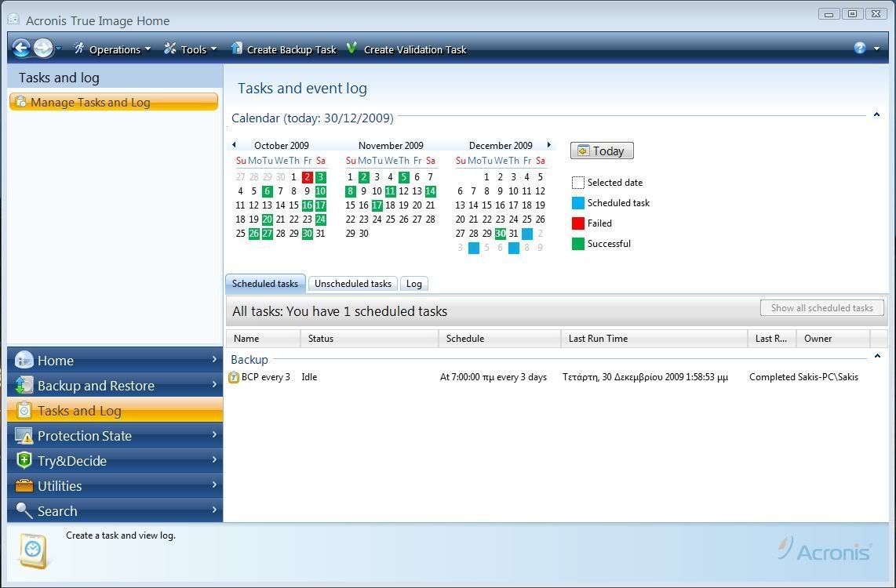The width and height of the screenshot is (896, 588).
Task: Click the back navigation arrow
Action: tap(21, 49)
